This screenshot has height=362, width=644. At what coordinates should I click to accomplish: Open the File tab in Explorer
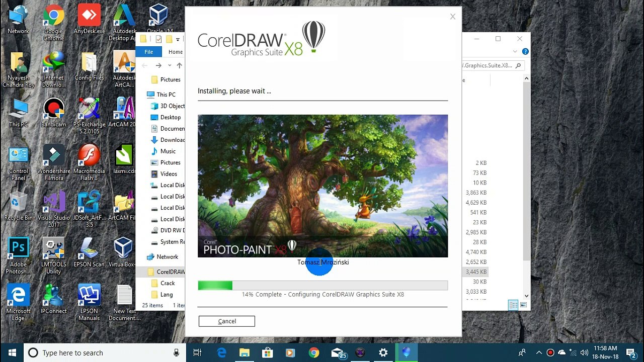(149, 52)
